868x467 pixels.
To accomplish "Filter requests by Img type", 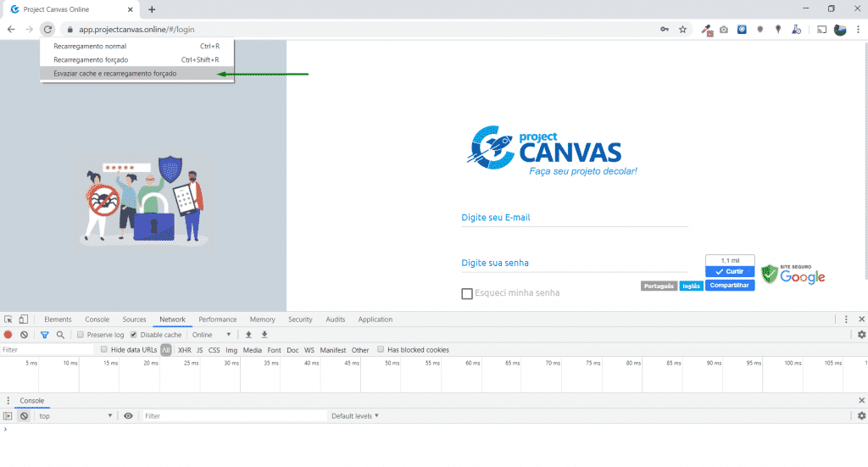I will click(231, 350).
